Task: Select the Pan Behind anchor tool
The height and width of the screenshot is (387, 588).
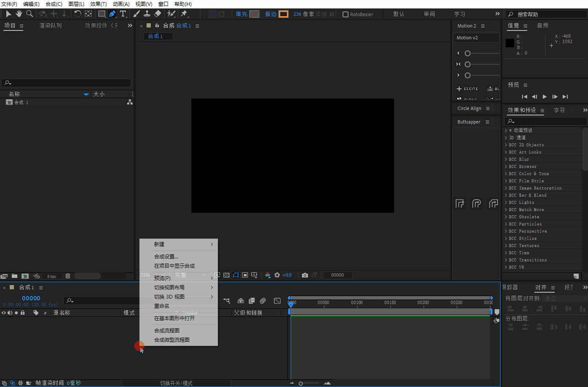Action: click(x=88, y=14)
